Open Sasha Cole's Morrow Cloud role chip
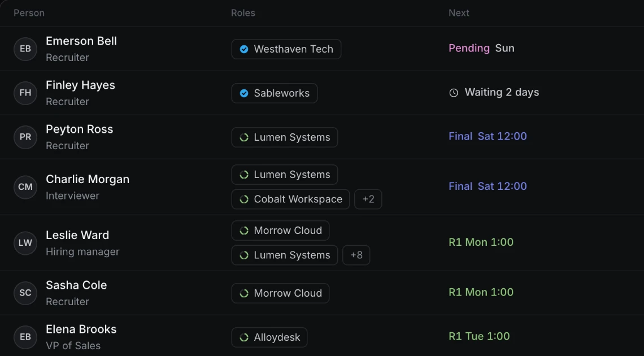 click(x=281, y=293)
